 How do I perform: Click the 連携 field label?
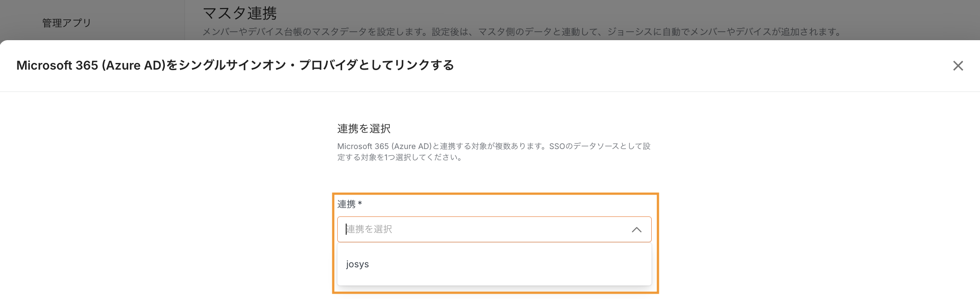tap(346, 204)
